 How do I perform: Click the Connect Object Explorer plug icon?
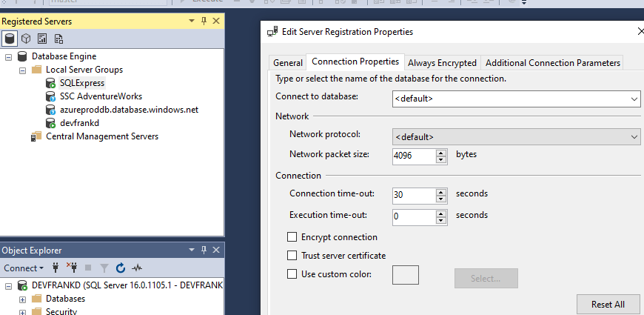click(56, 268)
